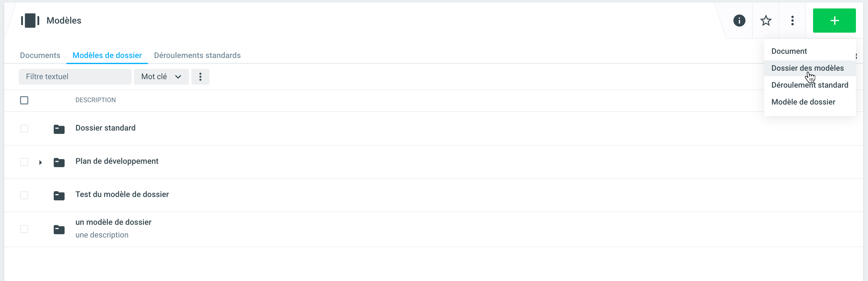Open filter bar three-dot menu
The image size is (868, 281).
pyautogui.click(x=200, y=77)
